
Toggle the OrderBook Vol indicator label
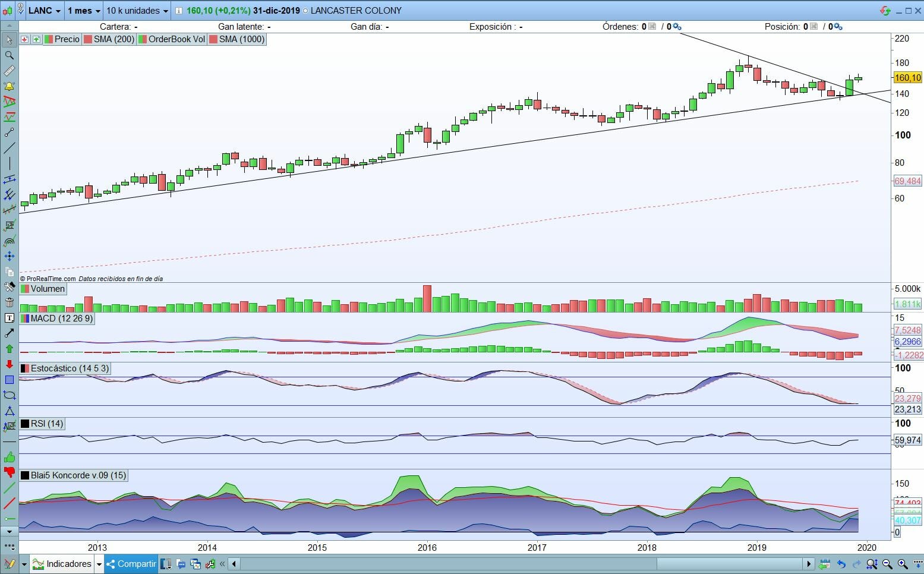[171, 39]
